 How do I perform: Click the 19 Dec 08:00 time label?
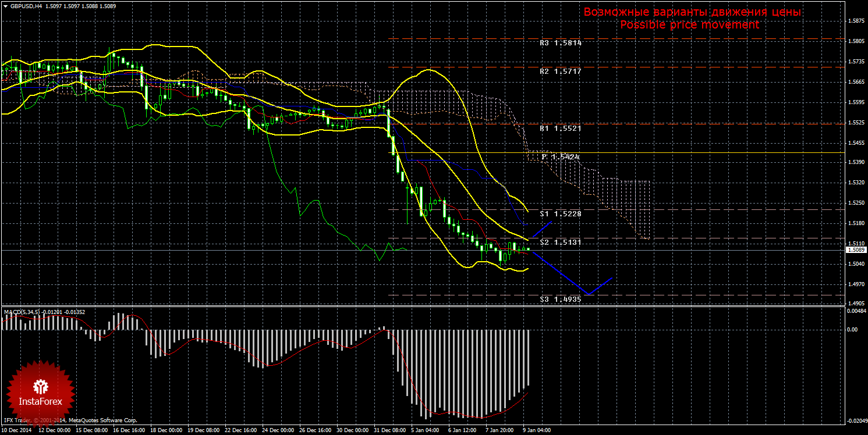[203, 431]
